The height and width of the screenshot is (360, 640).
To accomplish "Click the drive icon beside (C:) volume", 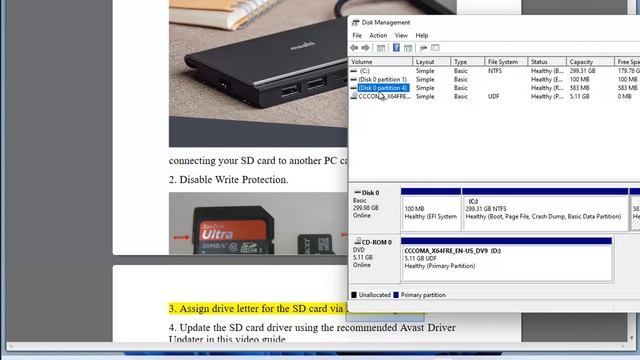I will [354, 71].
